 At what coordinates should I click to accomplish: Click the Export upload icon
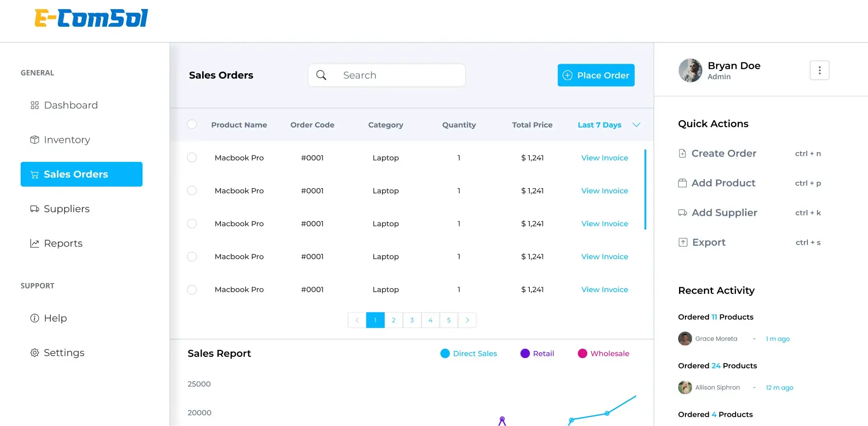click(683, 242)
